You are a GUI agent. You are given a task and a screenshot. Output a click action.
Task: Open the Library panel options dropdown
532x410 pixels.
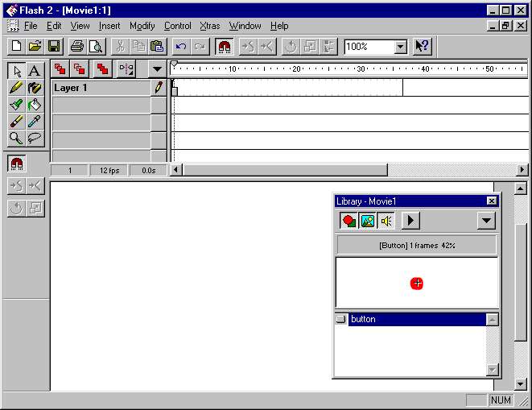(x=485, y=221)
